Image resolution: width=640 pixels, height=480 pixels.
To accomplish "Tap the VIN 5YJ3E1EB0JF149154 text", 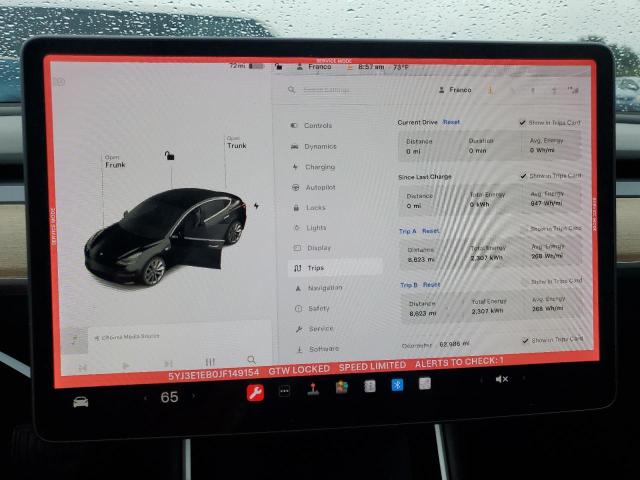I will 213,373.
